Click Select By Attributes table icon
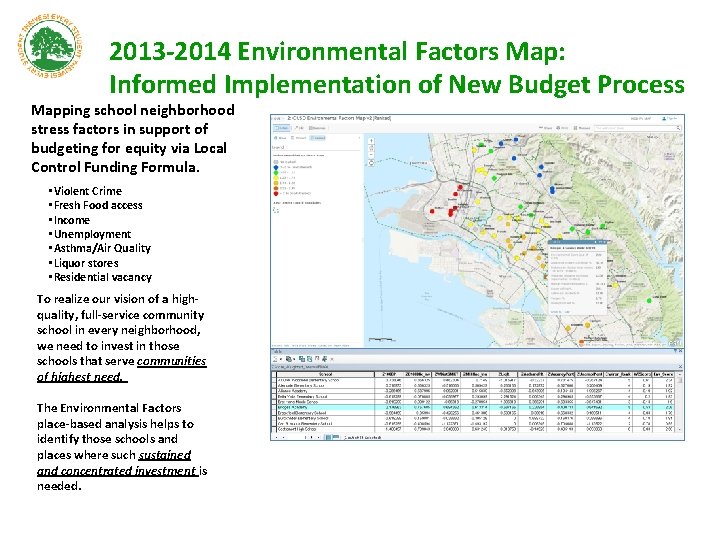The width and height of the screenshot is (720, 540). click(x=302, y=359)
